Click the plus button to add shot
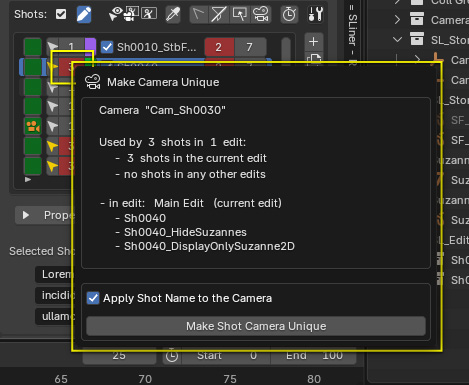 point(314,42)
